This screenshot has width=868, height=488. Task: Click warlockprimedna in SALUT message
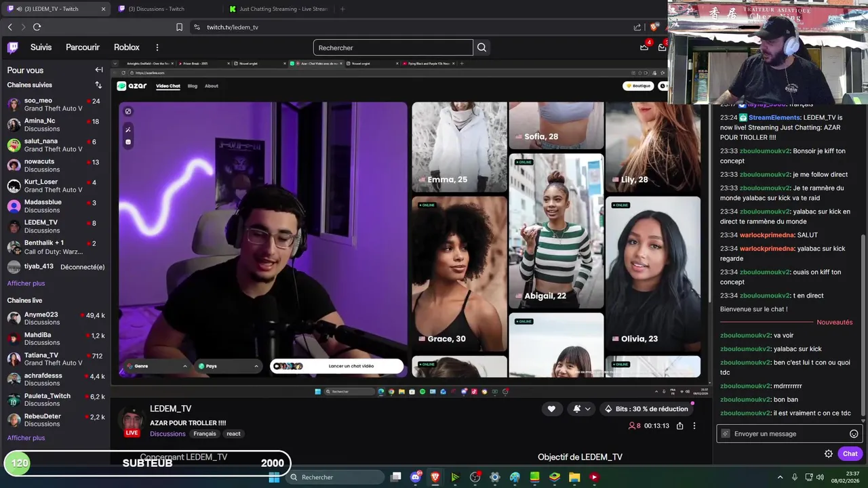coord(767,235)
